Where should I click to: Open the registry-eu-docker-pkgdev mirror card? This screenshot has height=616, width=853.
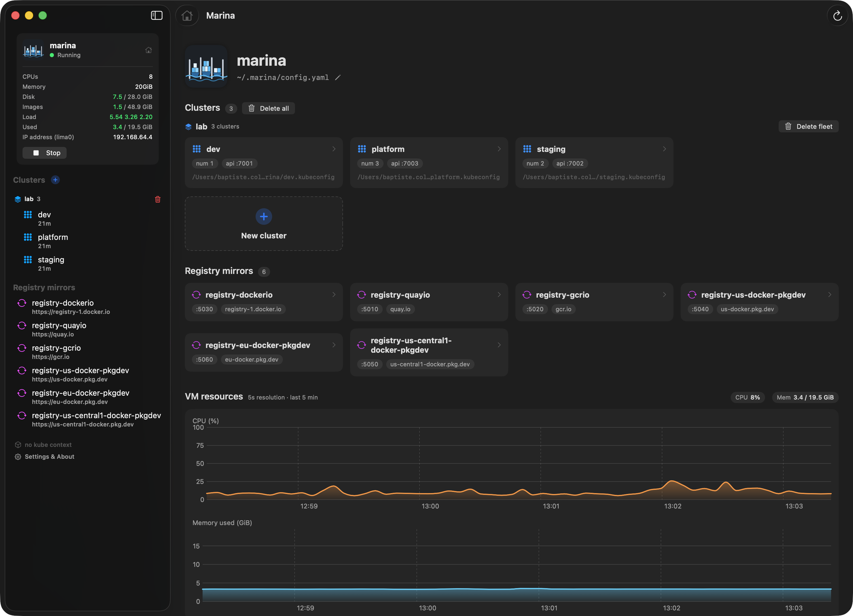(264, 352)
